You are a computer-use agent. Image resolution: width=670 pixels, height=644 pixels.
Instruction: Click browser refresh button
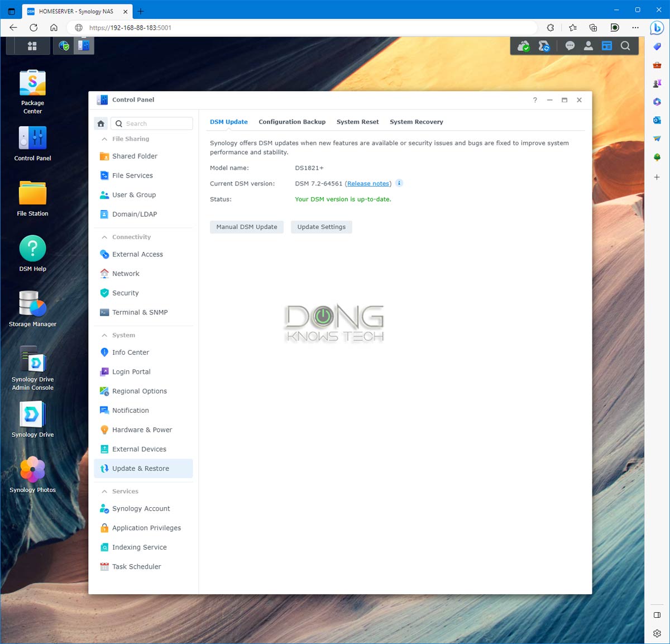[x=33, y=27]
